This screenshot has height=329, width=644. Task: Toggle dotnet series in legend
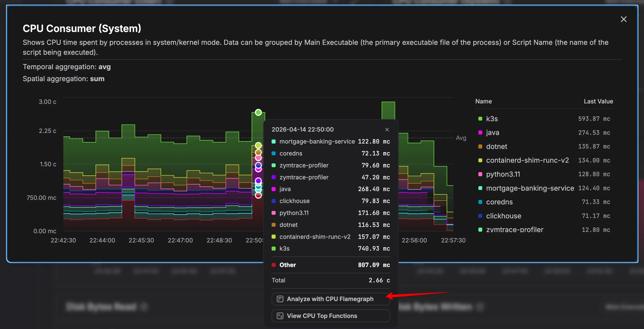click(544, 146)
